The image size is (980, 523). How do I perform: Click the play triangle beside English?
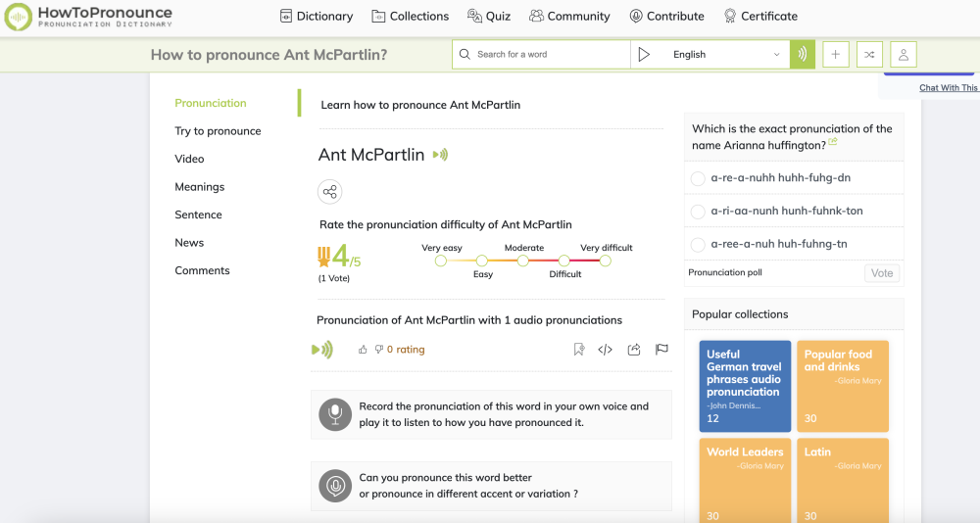[644, 55]
